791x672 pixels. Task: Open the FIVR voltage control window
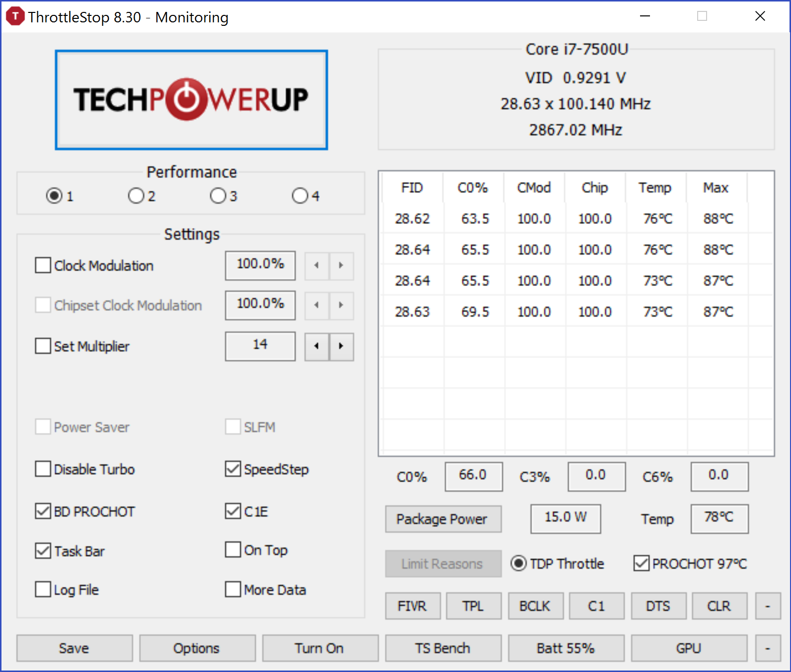pyautogui.click(x=412, y=606)
